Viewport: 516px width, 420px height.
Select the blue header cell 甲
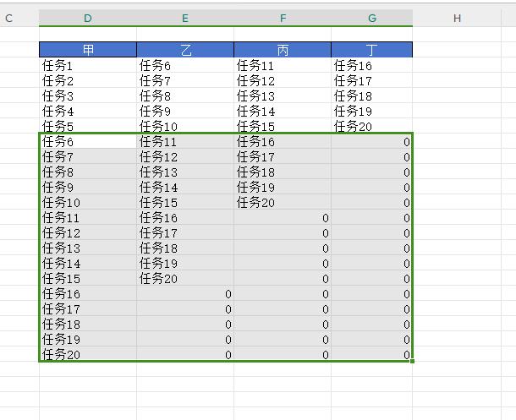tap(87, 50)
